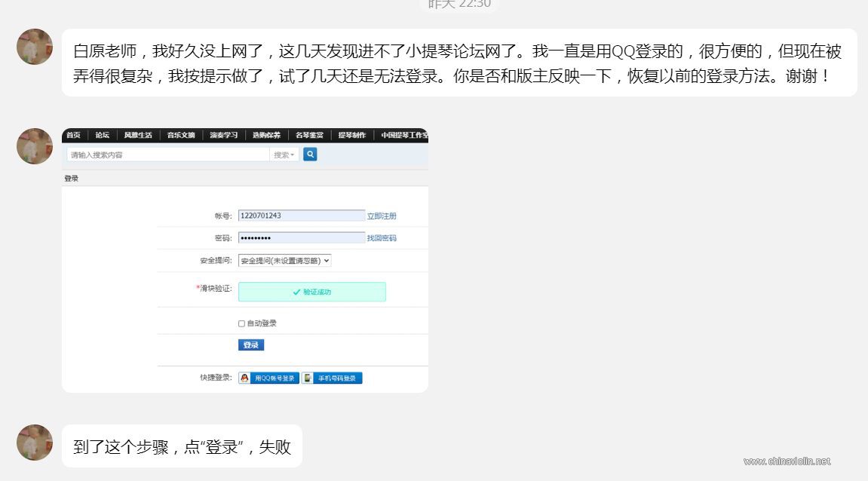Click the 立即注册 link
868x481 pixels.
pyautogui.click(x=382, y=216)
